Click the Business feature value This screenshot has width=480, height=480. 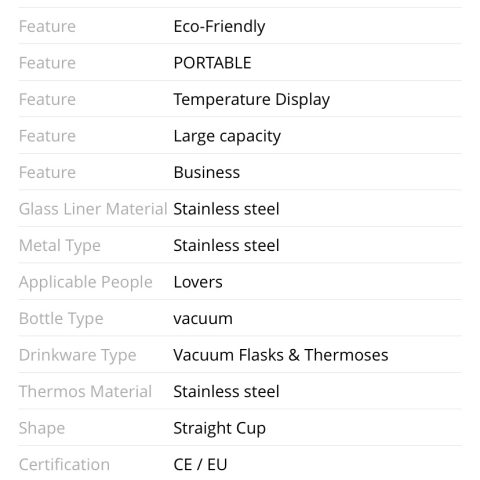point(207,172)
